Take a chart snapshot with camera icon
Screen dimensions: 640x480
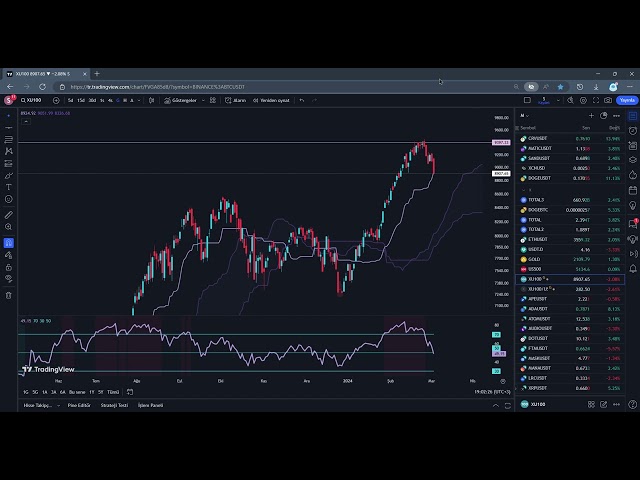tap(608, 100)
